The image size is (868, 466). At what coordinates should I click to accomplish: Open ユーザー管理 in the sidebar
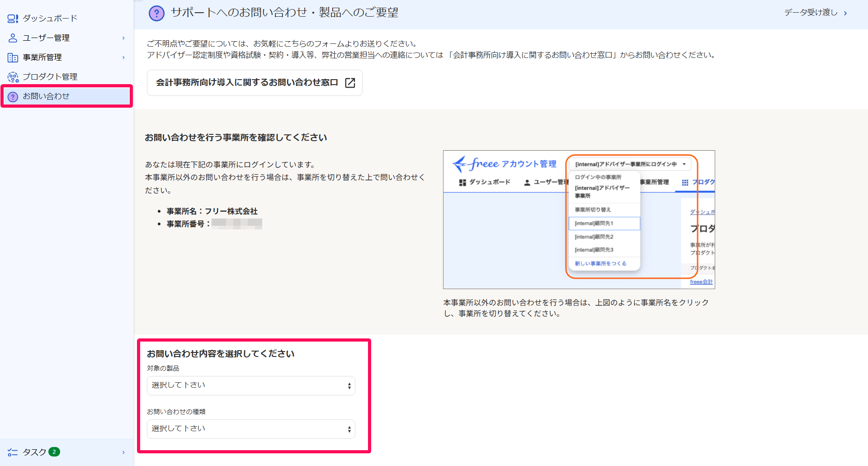(x=66, y=38)
